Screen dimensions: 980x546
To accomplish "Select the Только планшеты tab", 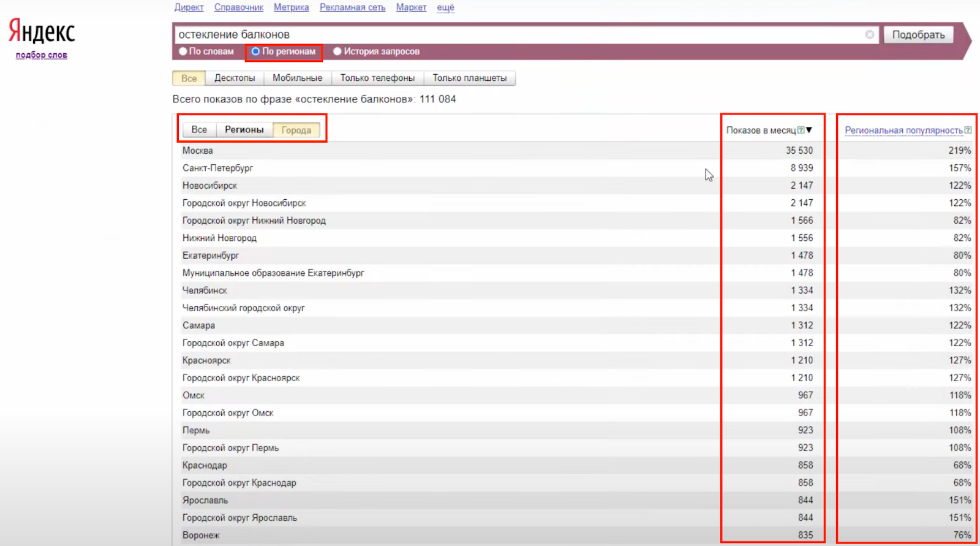I will point(469,78).
